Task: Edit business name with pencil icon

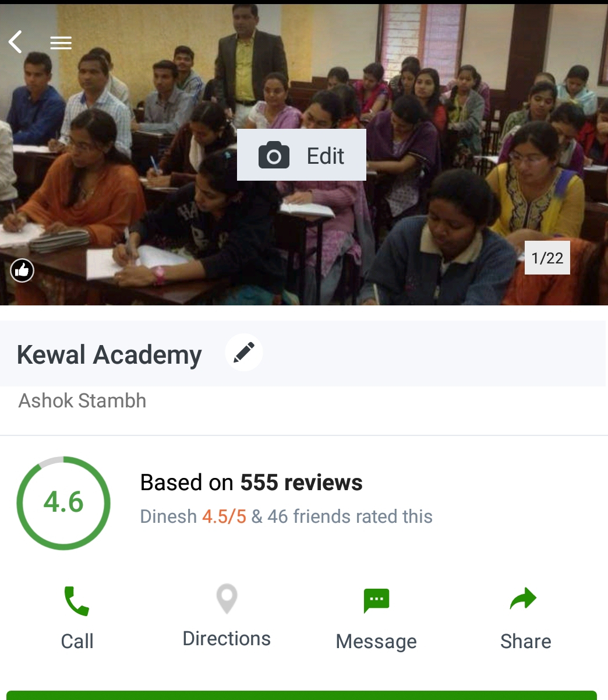Action: point(244,353)
